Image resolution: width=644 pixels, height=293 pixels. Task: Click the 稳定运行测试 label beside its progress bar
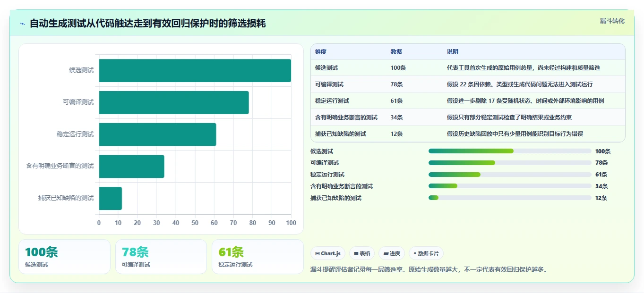[x=327, y=175]
